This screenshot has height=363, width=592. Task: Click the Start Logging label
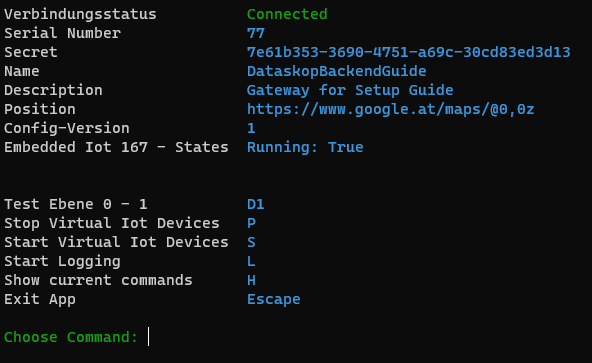(62, 261)
